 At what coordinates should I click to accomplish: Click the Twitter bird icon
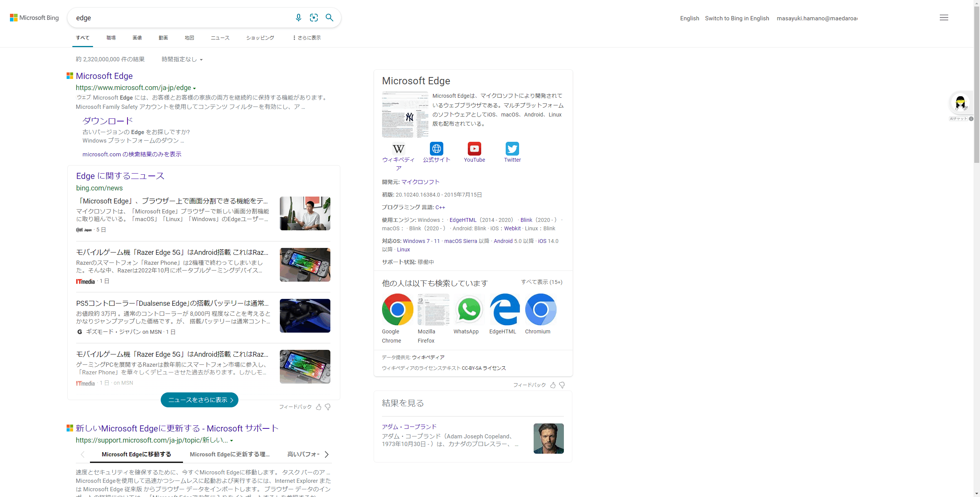pos(512,149)
